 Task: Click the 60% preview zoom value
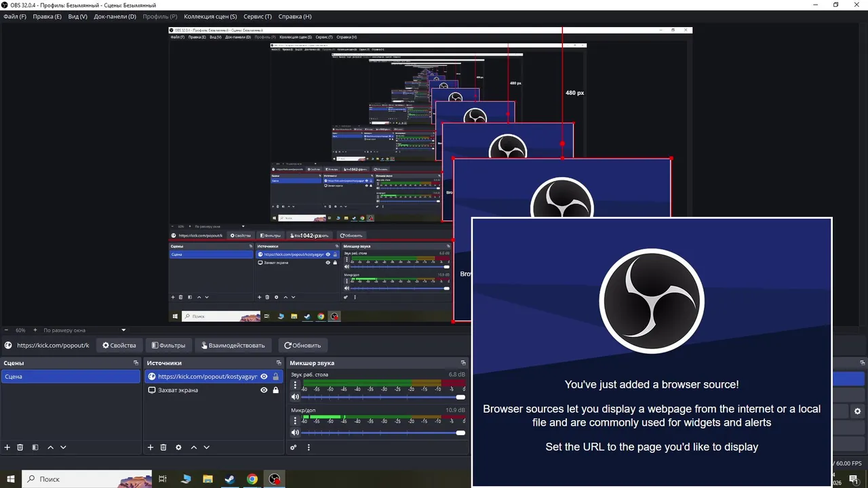pos(20,330)
